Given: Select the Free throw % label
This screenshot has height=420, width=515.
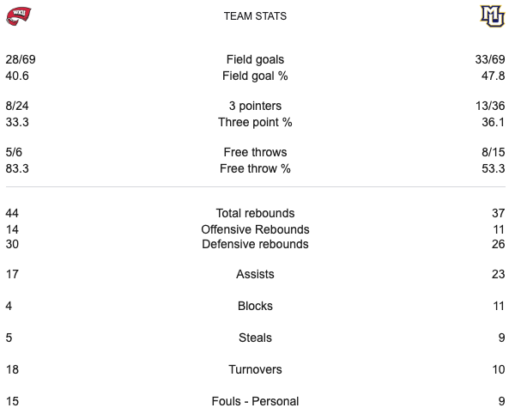Looking at the screenshot, I should [255, 168].
